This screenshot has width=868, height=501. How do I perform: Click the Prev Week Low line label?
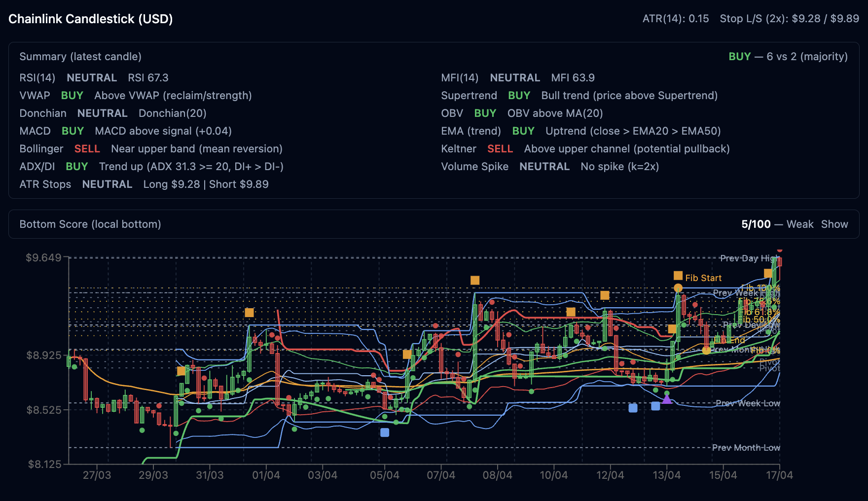(747, 403)
